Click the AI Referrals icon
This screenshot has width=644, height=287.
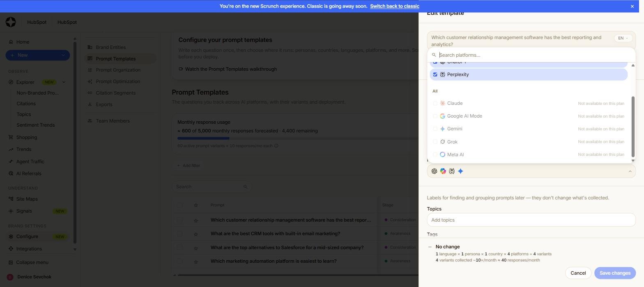[11, 174]
